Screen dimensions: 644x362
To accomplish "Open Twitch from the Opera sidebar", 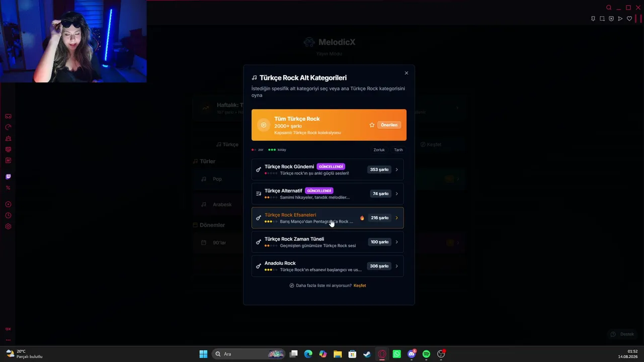I will click(8, 176).
